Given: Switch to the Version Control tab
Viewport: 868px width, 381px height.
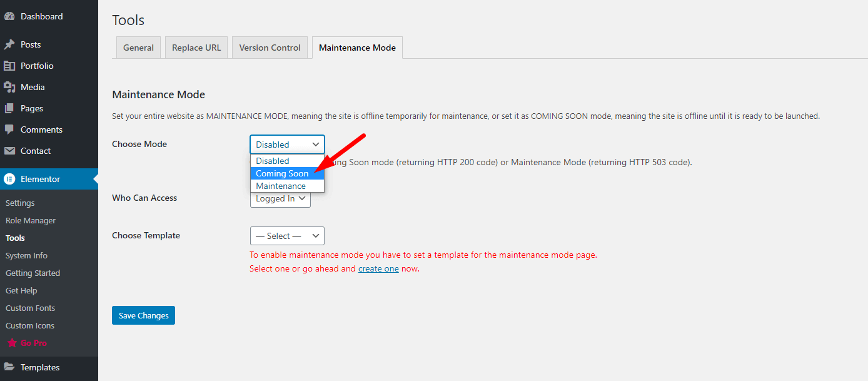Looking at the screenshot, I should click(x=270, y=48).
